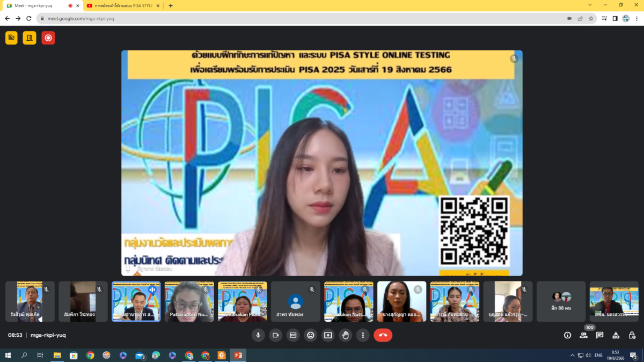Switch to the YouTube PISA STYLE tab
This screenshot has height=362, width=644.
point(123,5)
